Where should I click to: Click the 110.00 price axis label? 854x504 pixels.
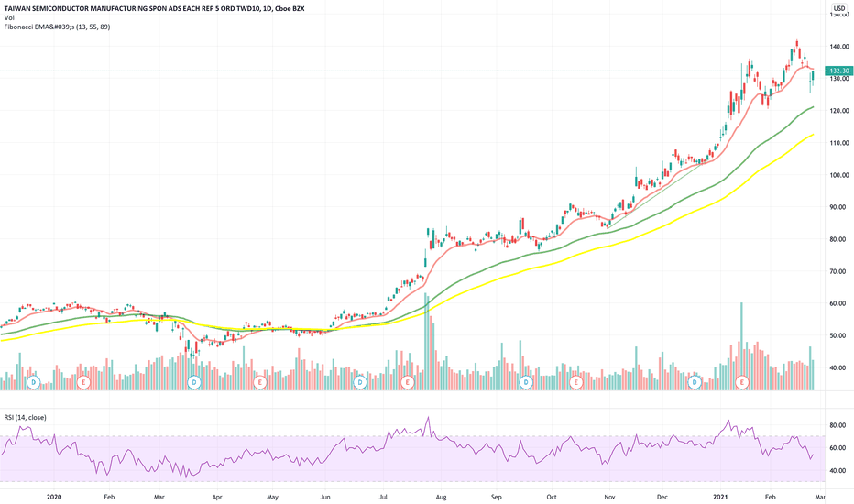[x=838, y=143]
